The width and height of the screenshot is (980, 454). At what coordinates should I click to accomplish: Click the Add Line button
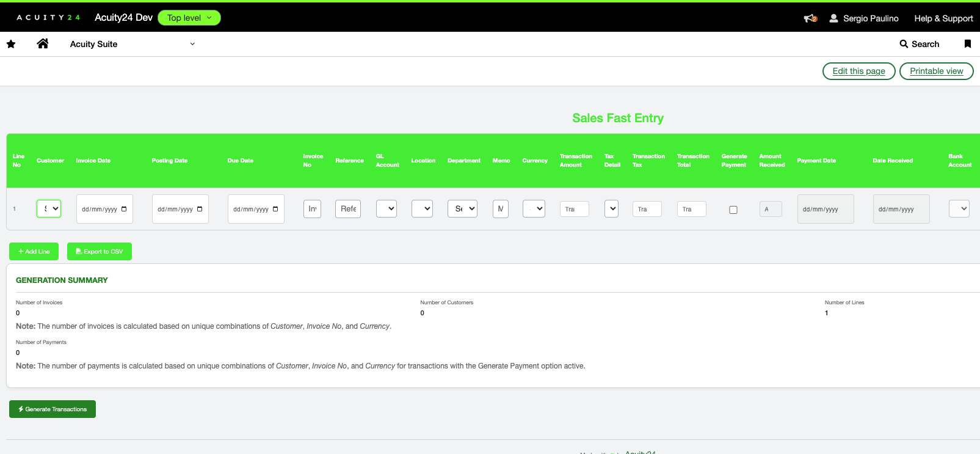tap(34, 251)
